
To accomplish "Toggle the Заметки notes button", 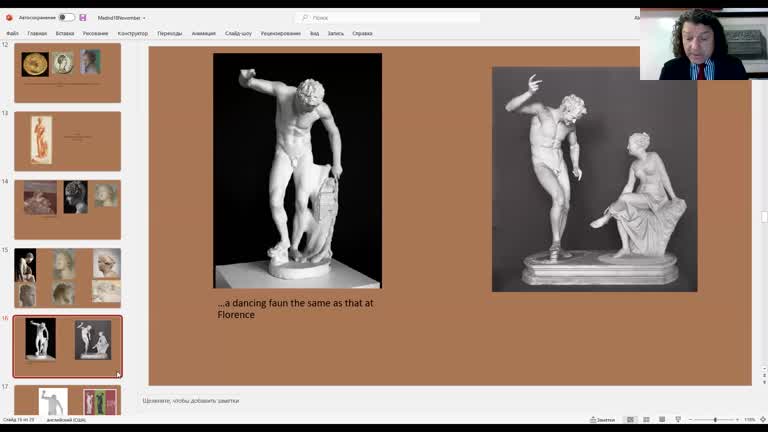I will point(602,420).
